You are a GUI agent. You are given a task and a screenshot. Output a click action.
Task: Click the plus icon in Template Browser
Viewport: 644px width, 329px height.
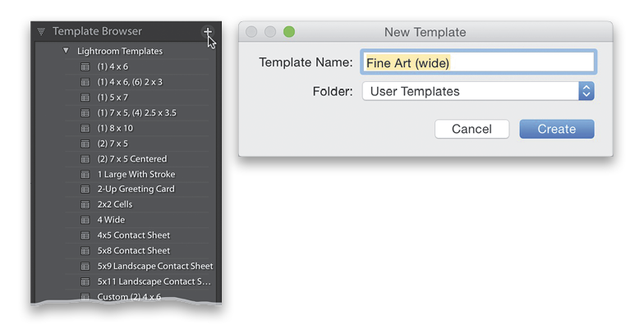(x=208, y=31)
